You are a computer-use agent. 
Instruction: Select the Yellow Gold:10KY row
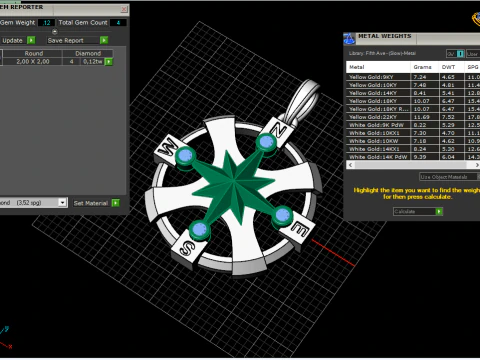click(x=413, y=85)
